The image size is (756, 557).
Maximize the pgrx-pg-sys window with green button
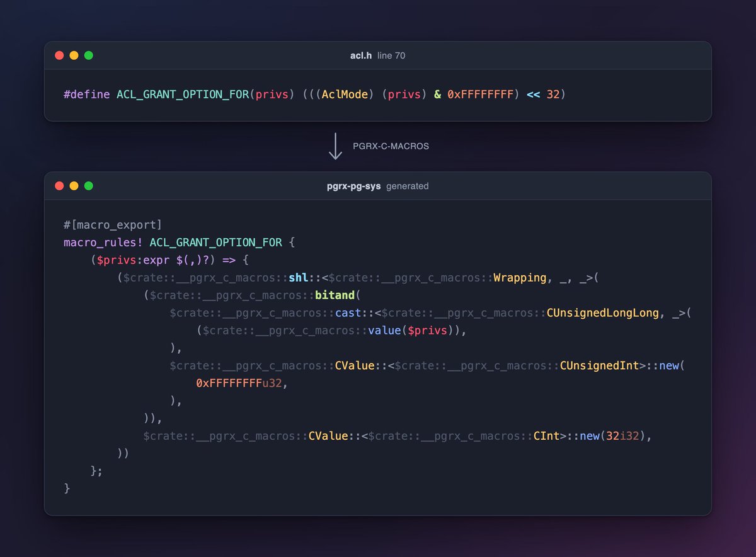click(x=89, y=186)
